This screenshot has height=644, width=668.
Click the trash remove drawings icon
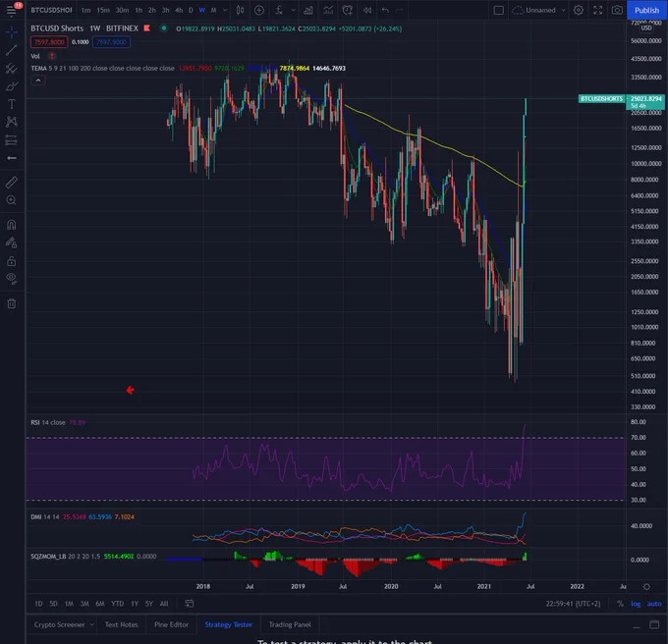12,303
